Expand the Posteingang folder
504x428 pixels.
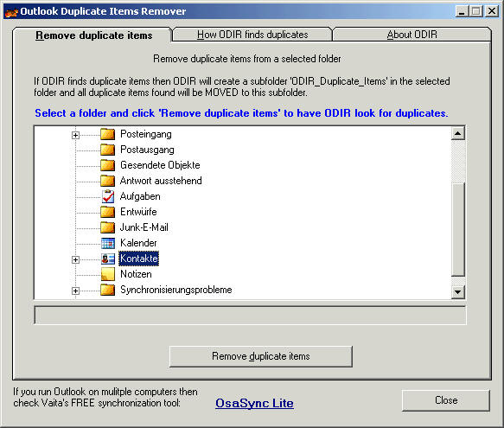75,135
